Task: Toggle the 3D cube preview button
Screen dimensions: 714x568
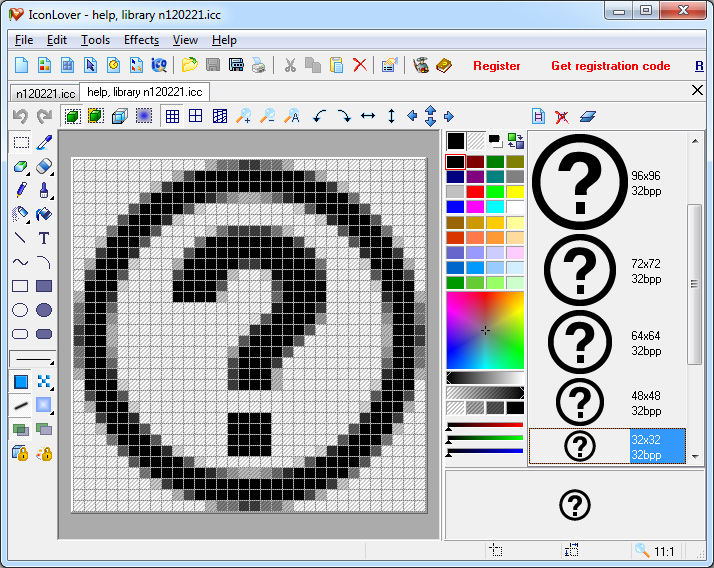Action: point(119,116)
